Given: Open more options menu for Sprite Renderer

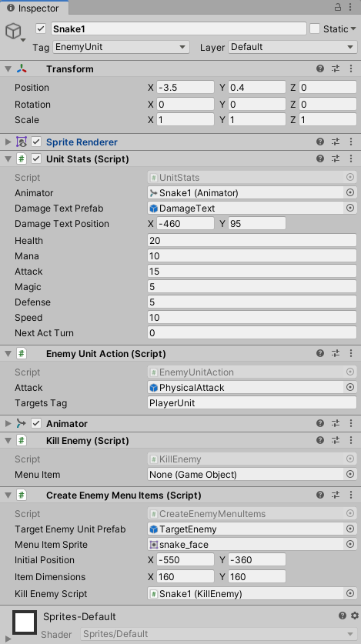Looking at the screenshot, I should (351, 142).
